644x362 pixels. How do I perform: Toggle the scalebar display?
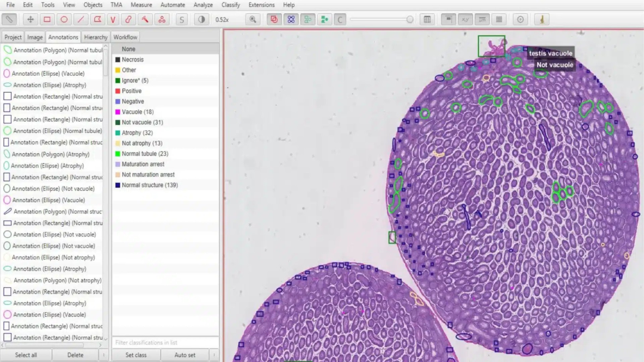pyautogui.click(x=482, y=19)
